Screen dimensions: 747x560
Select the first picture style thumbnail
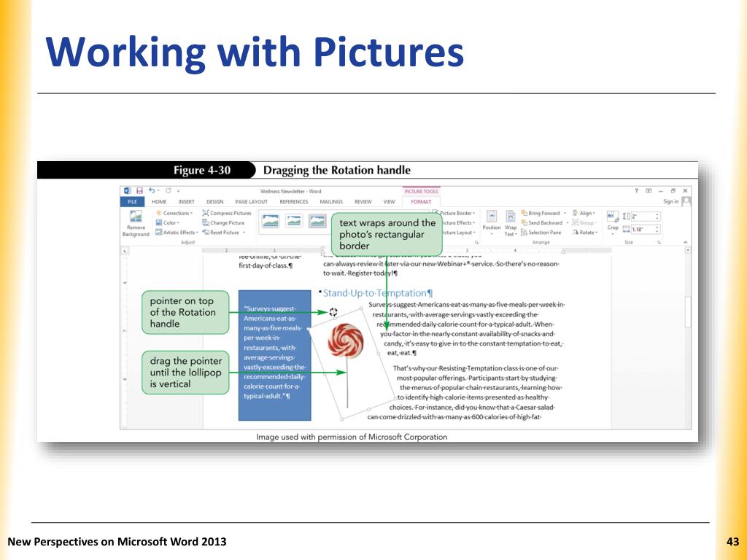tap(270, 221)
